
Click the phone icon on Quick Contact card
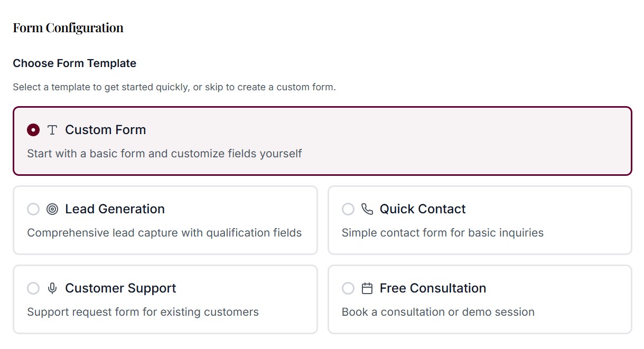[367, 209]
